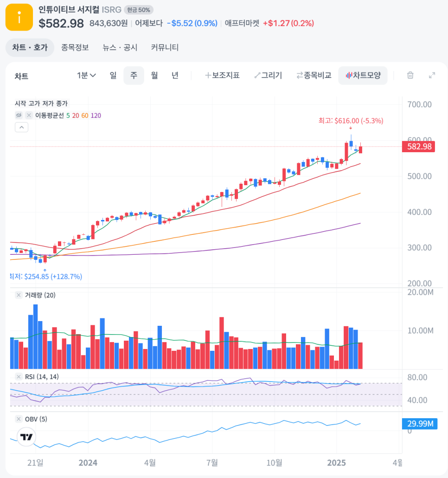
Task: Click moving average period 60 label
Action: (85, 116)
